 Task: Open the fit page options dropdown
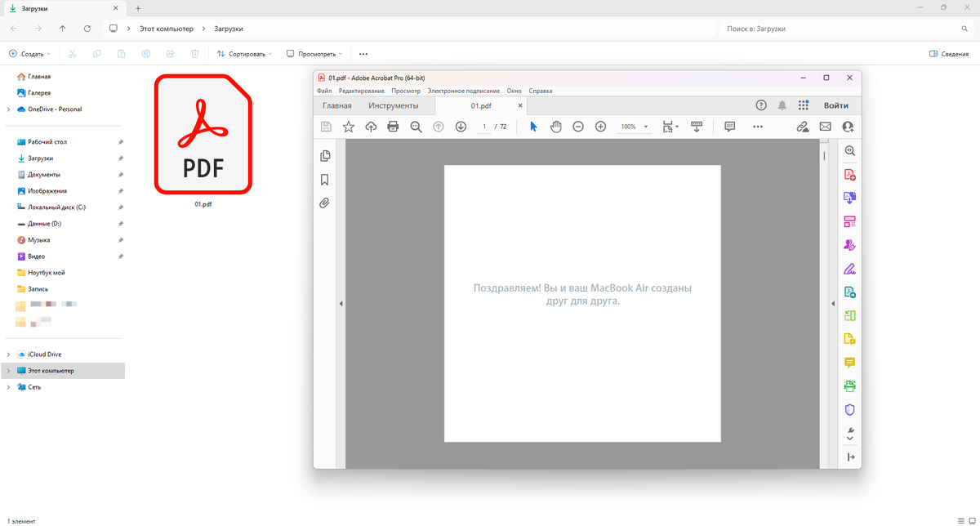[671, 127]
